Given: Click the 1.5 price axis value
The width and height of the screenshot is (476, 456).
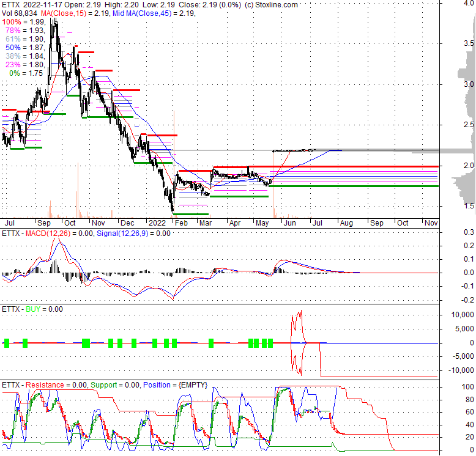Looking at the screenshot, I should click(x=469, y=206).
